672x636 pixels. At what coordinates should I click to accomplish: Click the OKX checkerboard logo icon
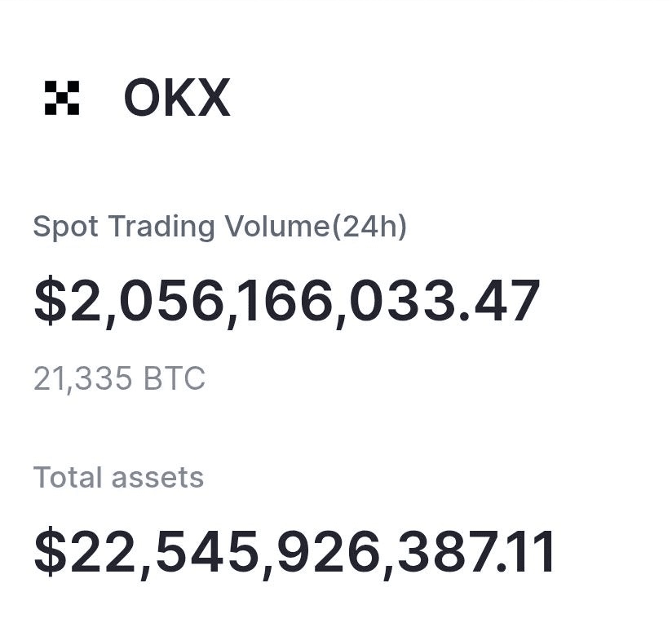pos(62,98)
